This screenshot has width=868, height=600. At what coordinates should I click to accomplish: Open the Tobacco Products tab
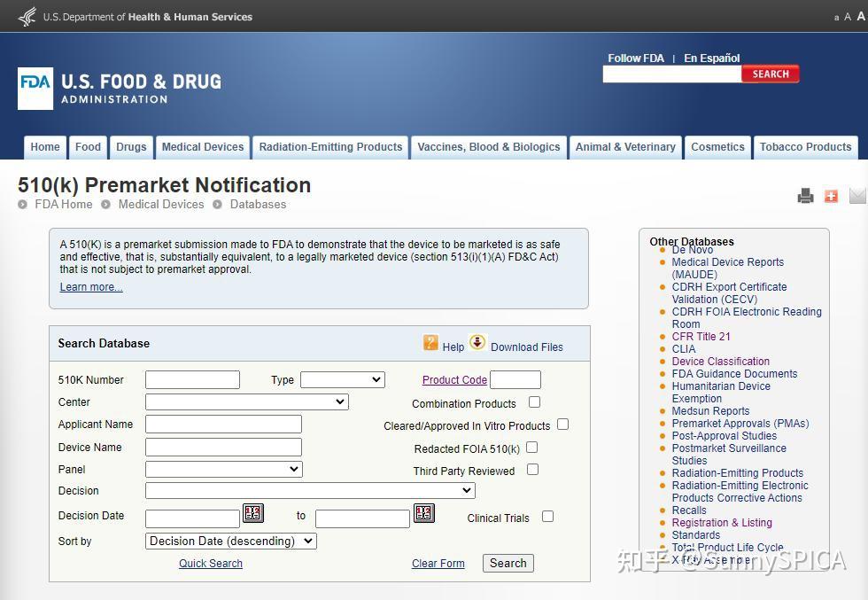pos(805,147)
